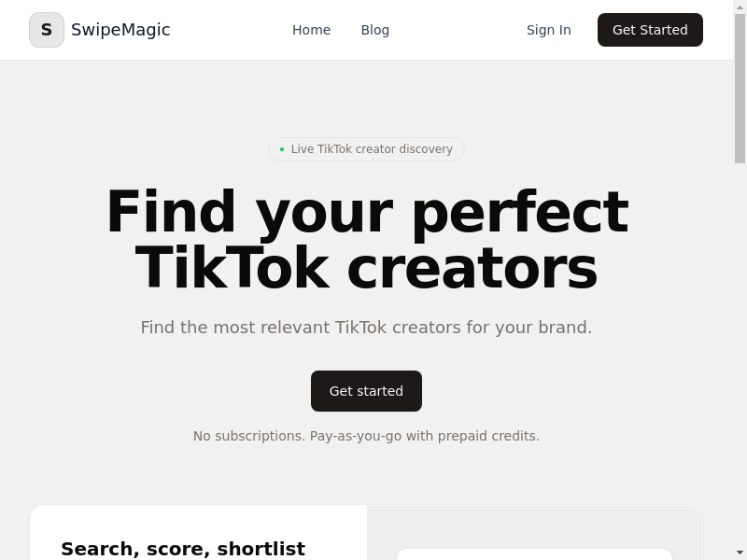Click the word perfect in the headline

click(x=519, y=213)
